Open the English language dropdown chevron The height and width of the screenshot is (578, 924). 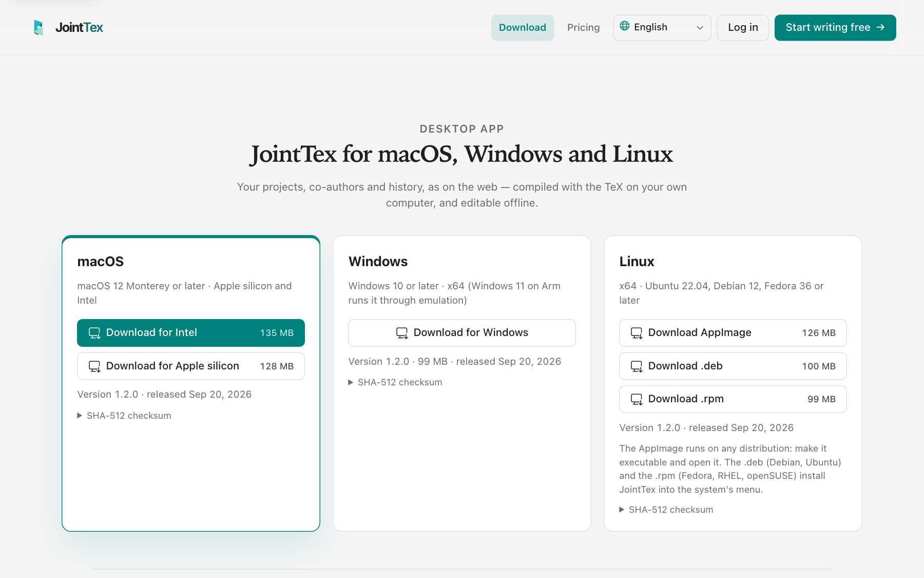pos(700,28)
